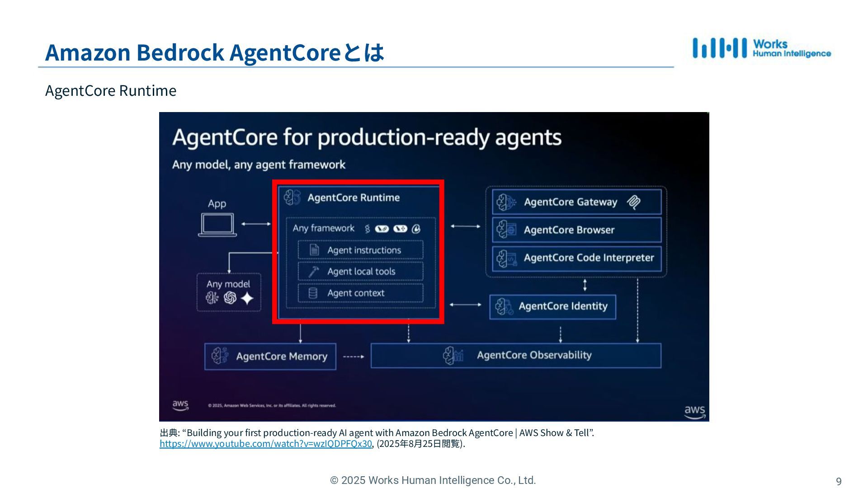Click the AgentCore Runtime brain icon
This screenshot has width=868, height=488.
pos(292,197)
